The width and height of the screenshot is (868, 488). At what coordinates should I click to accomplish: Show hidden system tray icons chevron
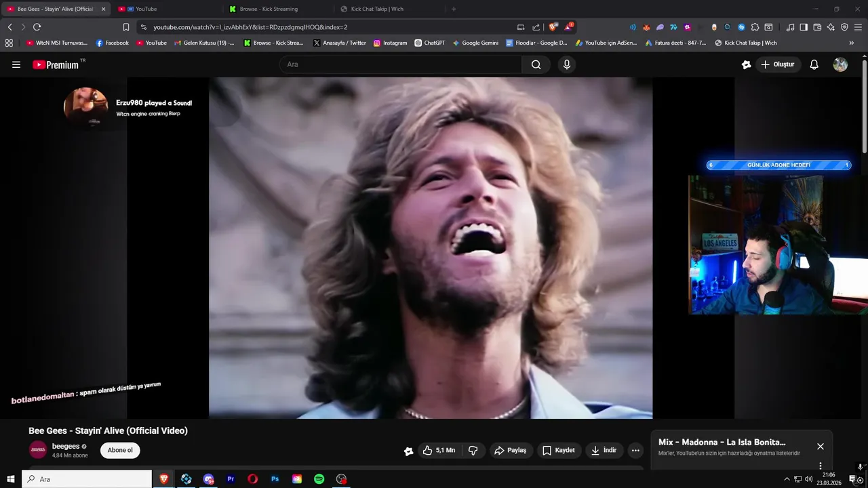click(x=787, y=479)
